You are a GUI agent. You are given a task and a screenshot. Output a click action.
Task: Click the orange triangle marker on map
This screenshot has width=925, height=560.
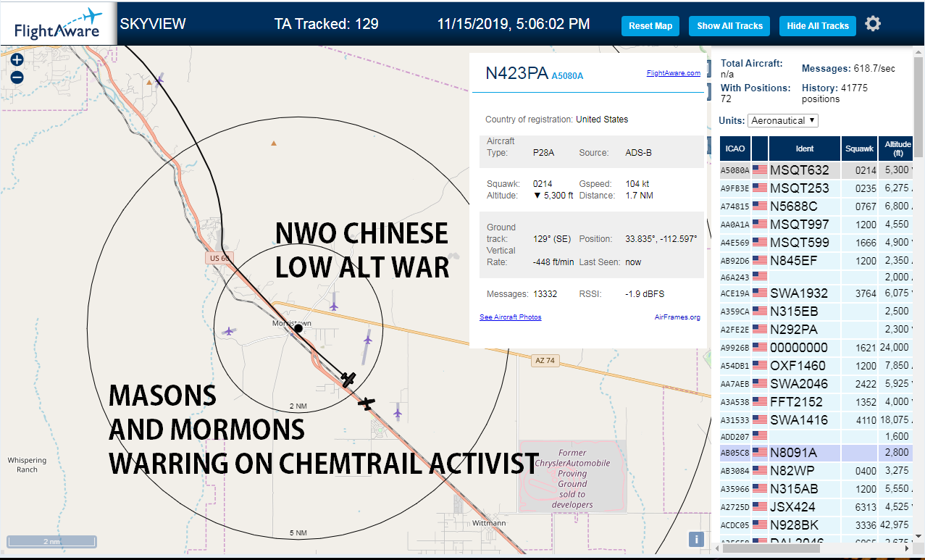click(274, 143)
